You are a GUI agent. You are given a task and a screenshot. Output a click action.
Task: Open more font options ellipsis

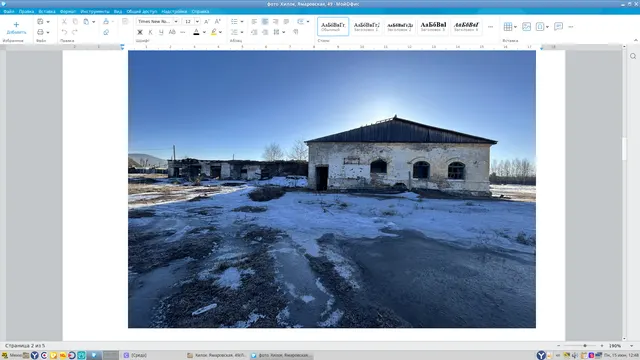(183, 32)
